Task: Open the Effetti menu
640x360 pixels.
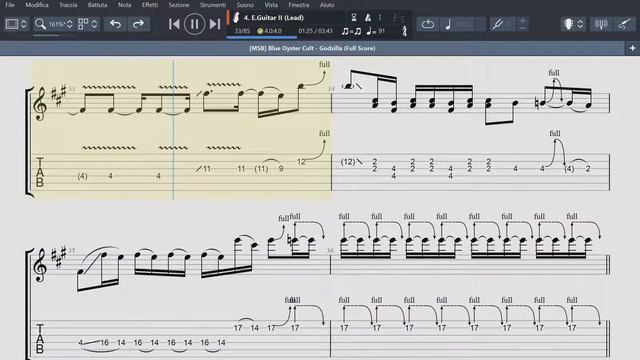Action: tap(150, 5)
